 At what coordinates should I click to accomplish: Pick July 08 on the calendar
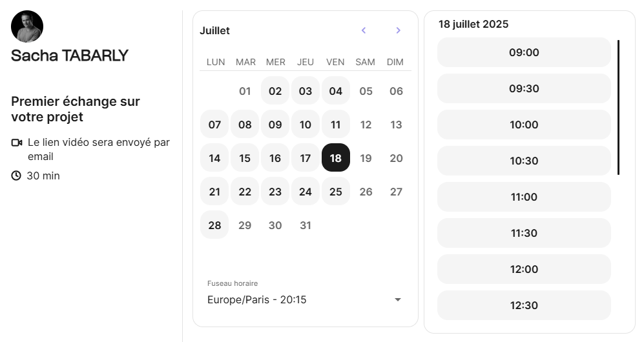245,125
